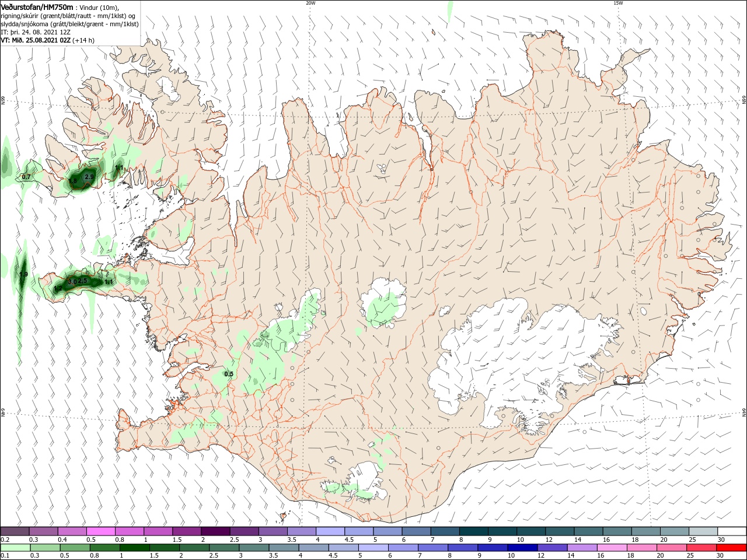Click the 1.9 precipitation value on the map
This screenshot has width=747, height=560.
click(23, 275)
